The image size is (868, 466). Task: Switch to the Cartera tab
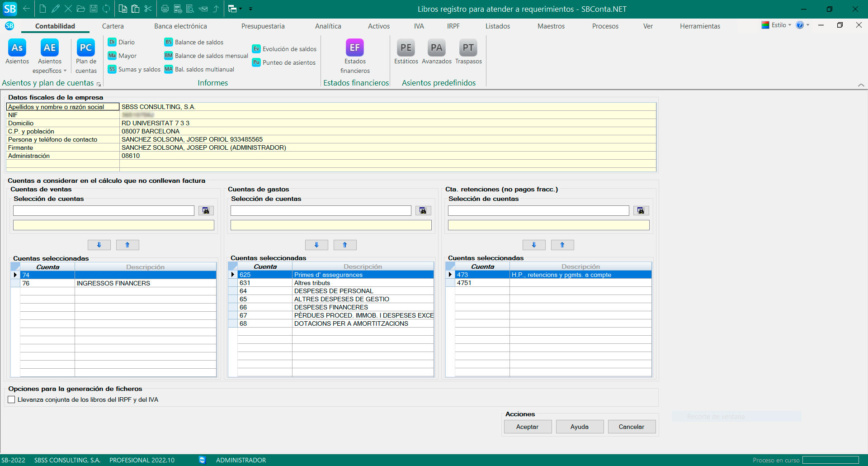[113, 26]
